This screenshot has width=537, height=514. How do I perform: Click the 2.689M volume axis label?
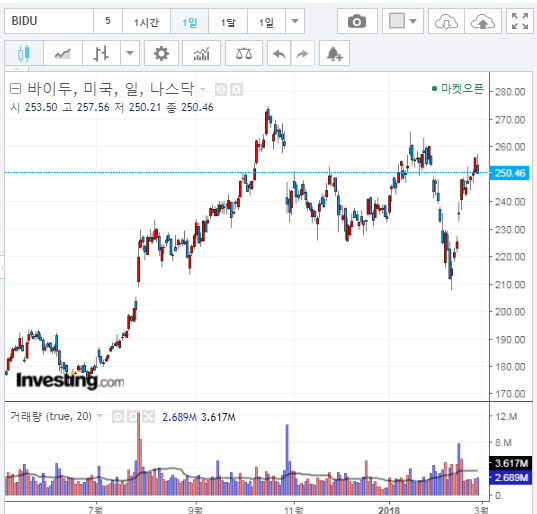click(x=511, y=477)
